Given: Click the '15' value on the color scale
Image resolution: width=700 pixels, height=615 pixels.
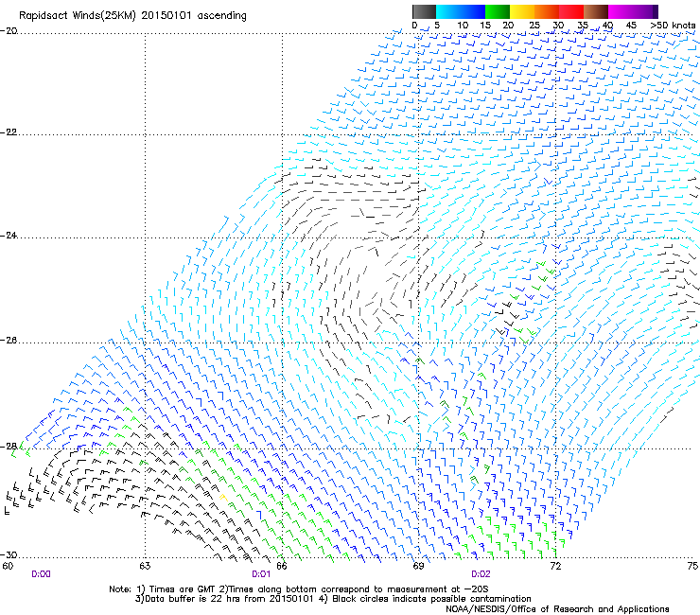Looking at the screenshot, I should 485,26.
